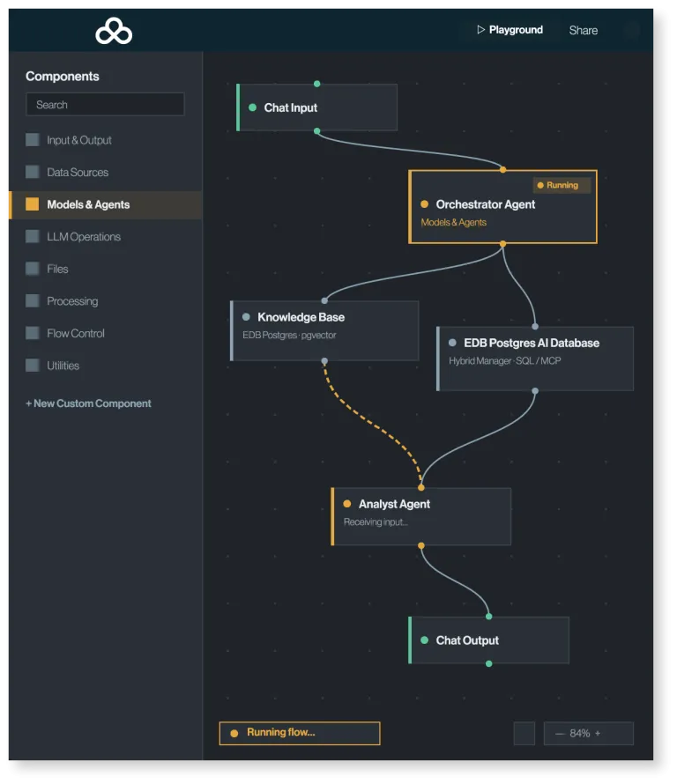Click the square icon beside Flow Control
677x784 pixels.
(x=33, y=333)
